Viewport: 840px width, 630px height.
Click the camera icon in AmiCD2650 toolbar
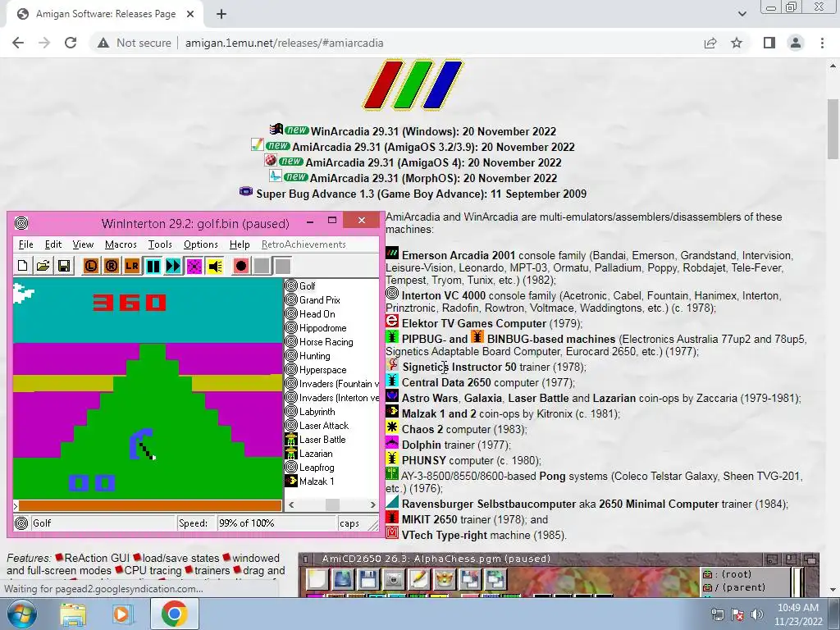[393, 580]
